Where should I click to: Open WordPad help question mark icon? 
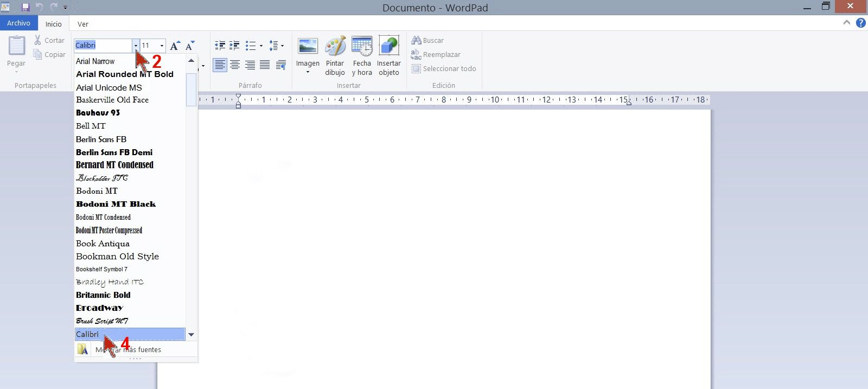pyautogui.click(x=860, y=23)
